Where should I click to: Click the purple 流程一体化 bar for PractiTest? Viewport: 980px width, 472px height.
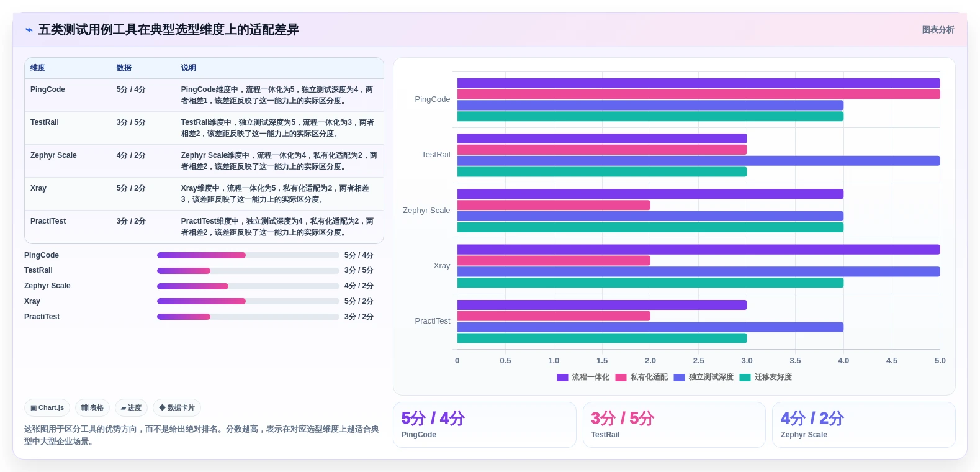[602, 305]
